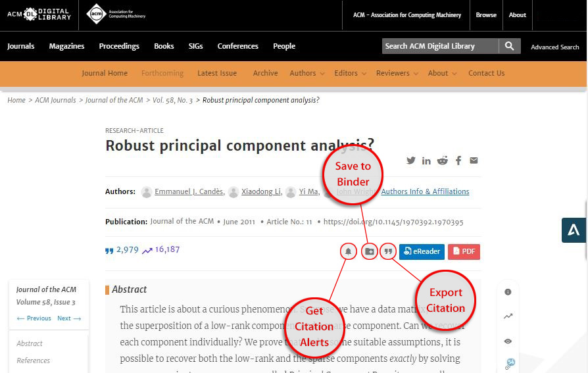Open the journal Archive
The width and height of the screenshot is (588, 373).
tap(265, 73)
